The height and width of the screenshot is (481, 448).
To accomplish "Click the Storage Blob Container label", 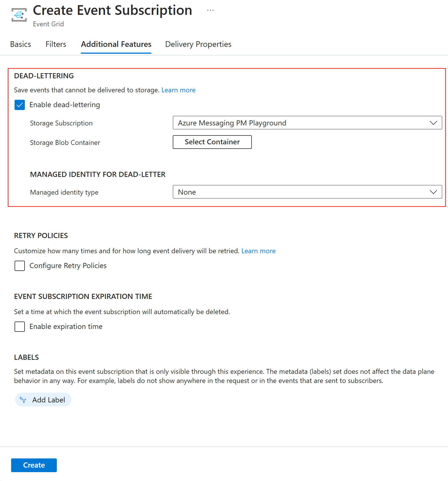I will click(65, 143).
